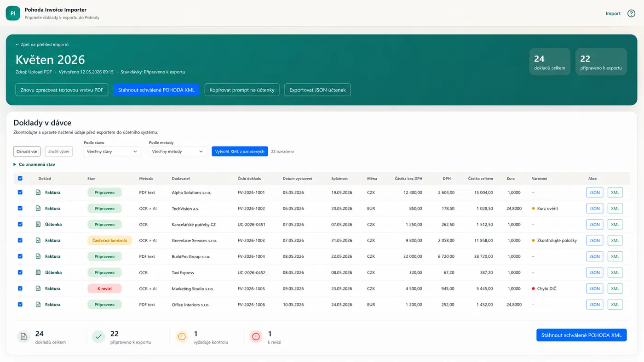Viewport: 644px width, 362px height.
Task: Click Znovu zpracovat textovou vrstvu PDF
Action: click(x=62, y=90)
